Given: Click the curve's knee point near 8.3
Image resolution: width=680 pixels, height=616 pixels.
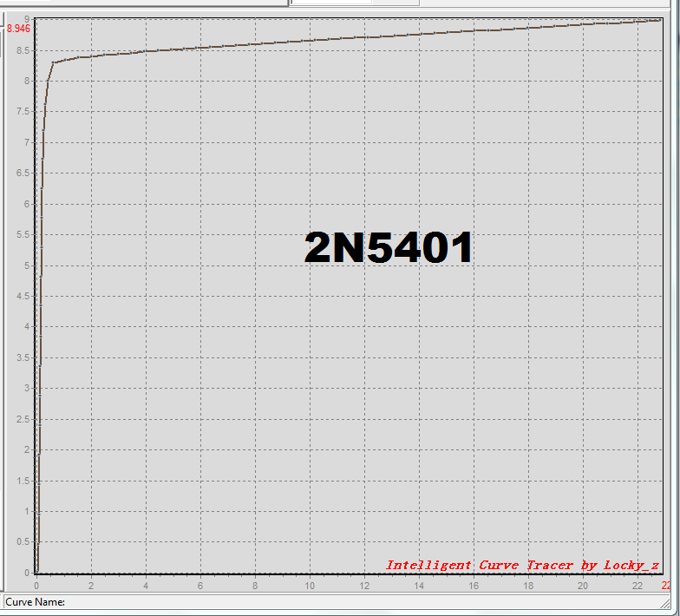Looking at the screenshot, I should tap(53, 62).
